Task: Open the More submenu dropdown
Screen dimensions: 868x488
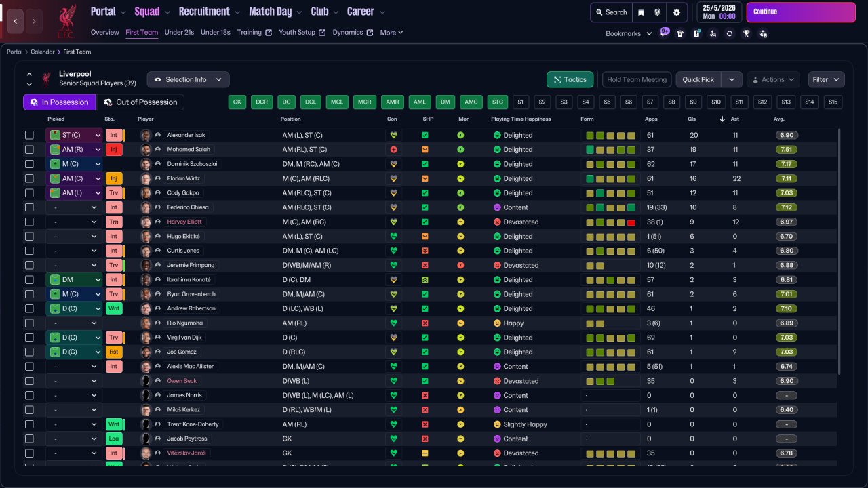Action: [392, 33]
